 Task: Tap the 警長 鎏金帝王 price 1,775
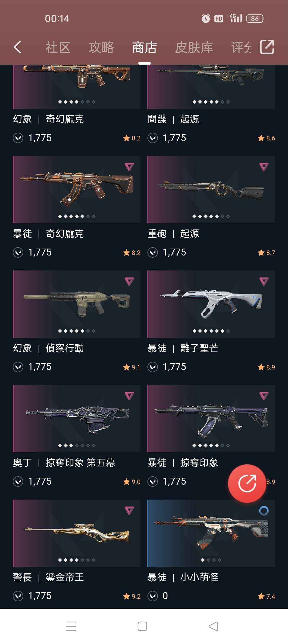40,596
